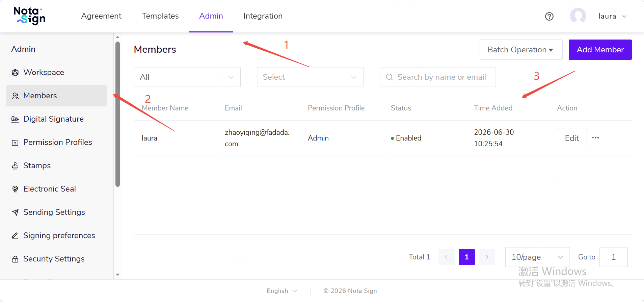
Task: Open the help question mark icon
Action: click(549, 16)
